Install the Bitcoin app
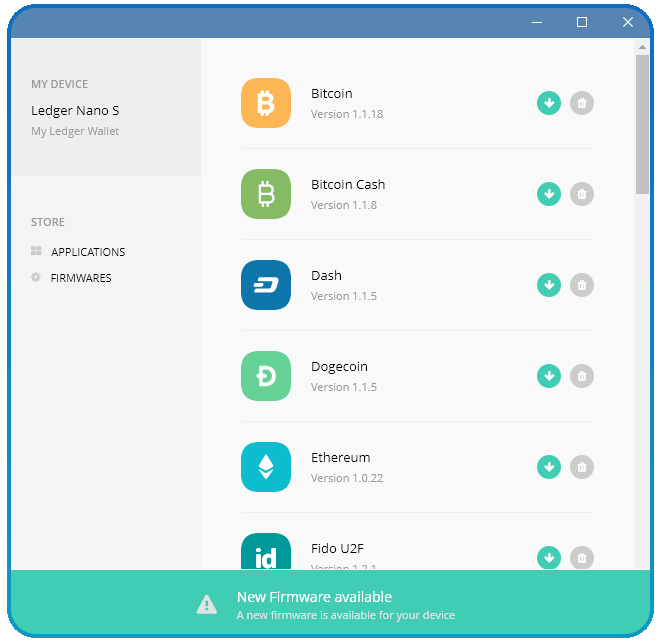This screenshot has width=660, height=642. 548,103
